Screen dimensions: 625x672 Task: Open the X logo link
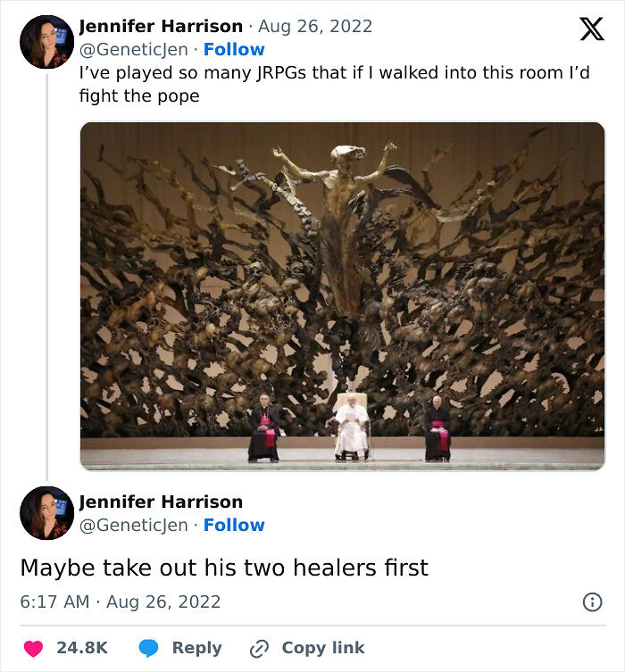pyautogui.click(x=592, y=29)
